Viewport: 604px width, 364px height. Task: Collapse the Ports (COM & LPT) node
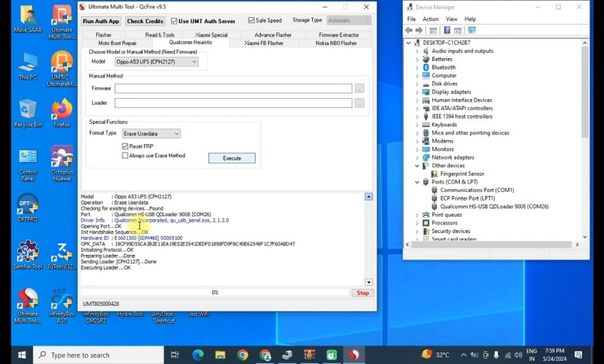click(x=417, y=182)
